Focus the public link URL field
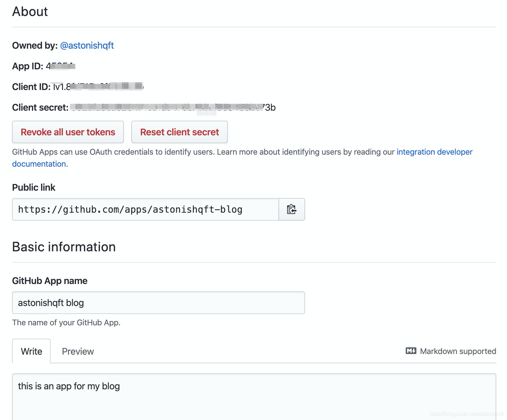The width and height of the screenshot is (507, 420). [x=146, y=209]
